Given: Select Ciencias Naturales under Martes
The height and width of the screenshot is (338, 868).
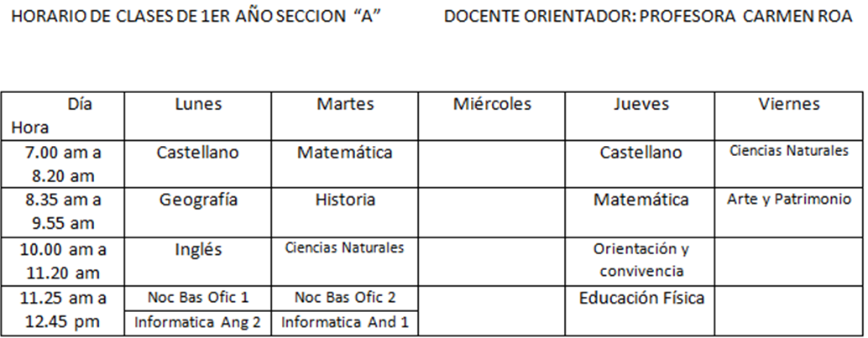Looking at the screenshot, I should 345,262.
